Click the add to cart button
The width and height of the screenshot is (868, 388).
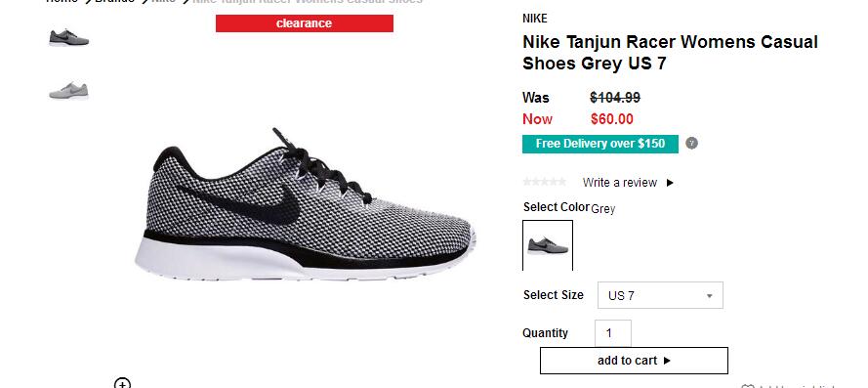click(634, 361)
